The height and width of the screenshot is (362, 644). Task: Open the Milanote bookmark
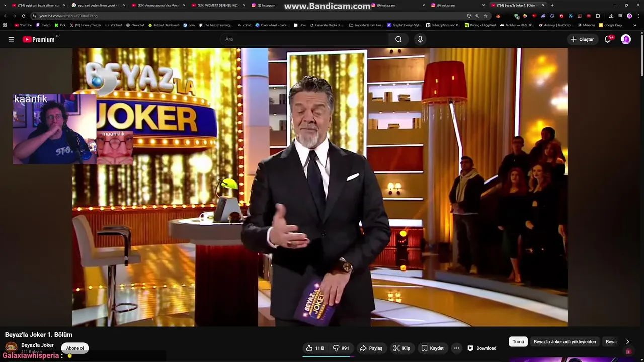(586, 25)
